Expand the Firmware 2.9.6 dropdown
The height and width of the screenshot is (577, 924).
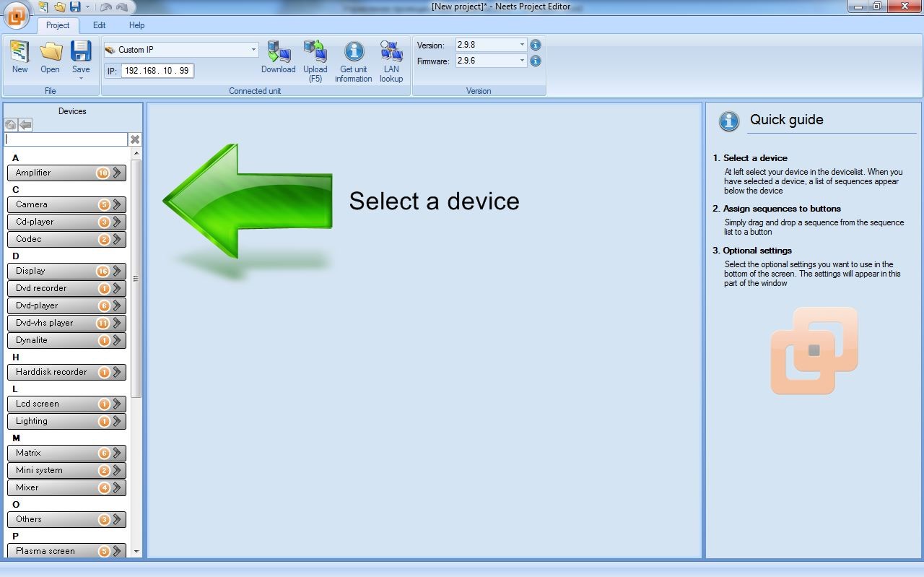[x=522, y=61]
